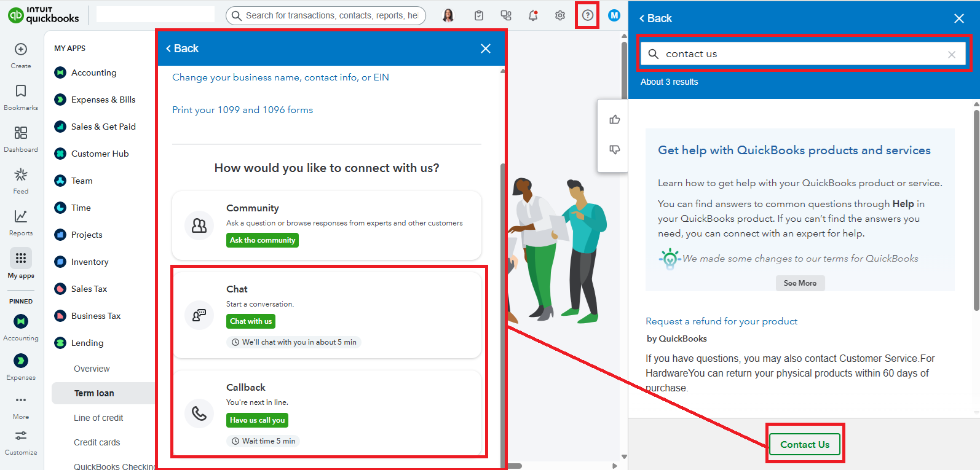Go Back in the middle help panel
This screenshot has width=980, height=470.
pos(182,49)
